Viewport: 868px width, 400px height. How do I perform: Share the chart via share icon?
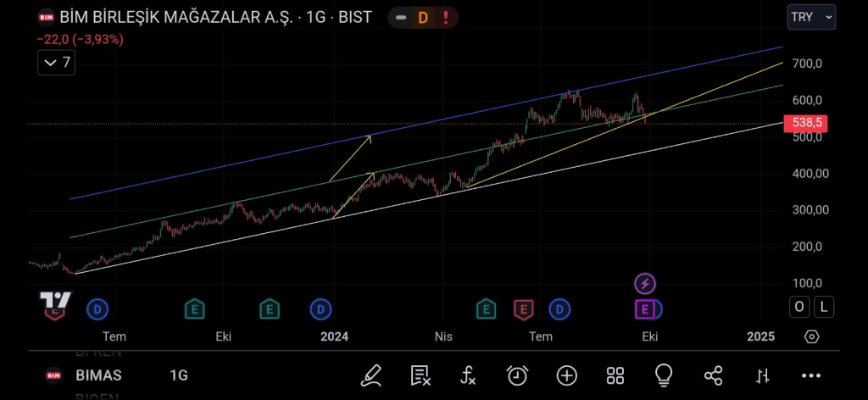click(x=713, y=375)
